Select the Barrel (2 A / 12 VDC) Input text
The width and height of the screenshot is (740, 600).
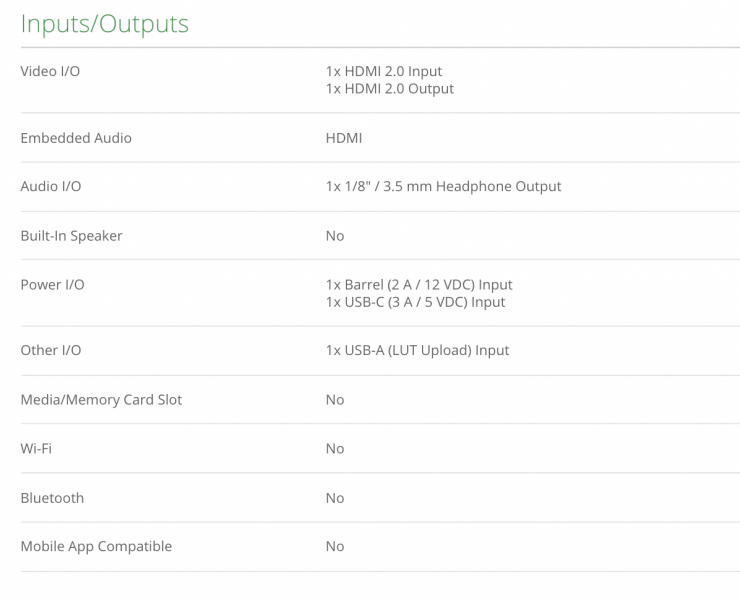point(418,285)
